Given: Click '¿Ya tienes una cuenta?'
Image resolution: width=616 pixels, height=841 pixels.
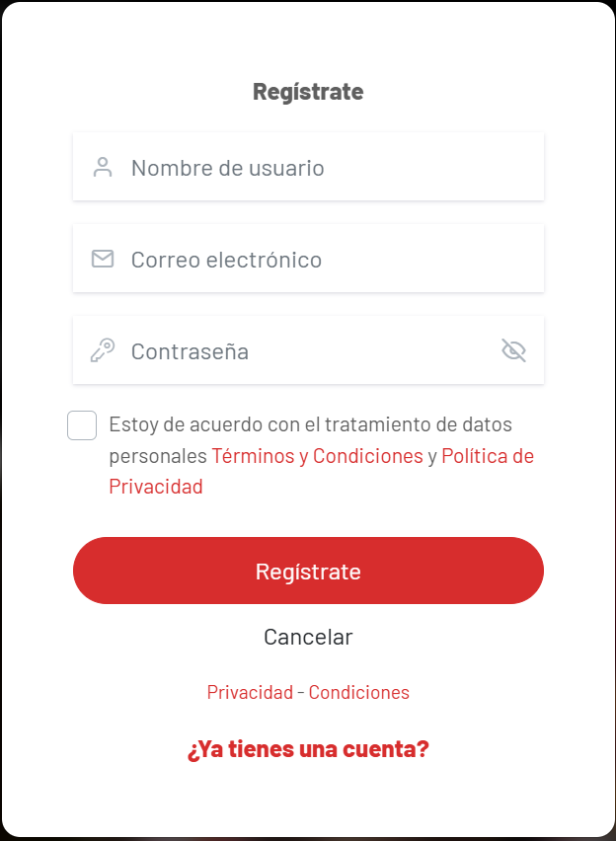Looking at the screenshot, I should click(x=308, y=749).
